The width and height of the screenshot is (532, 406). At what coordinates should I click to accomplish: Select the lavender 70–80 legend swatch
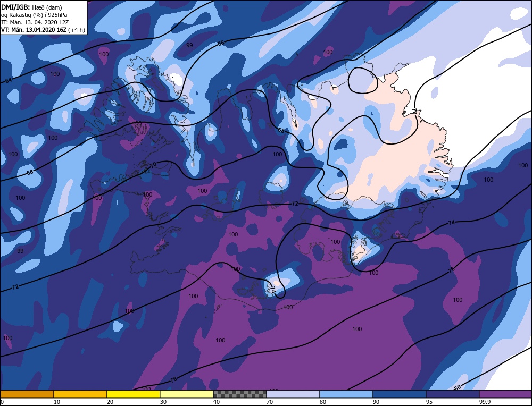coord(293,394)
